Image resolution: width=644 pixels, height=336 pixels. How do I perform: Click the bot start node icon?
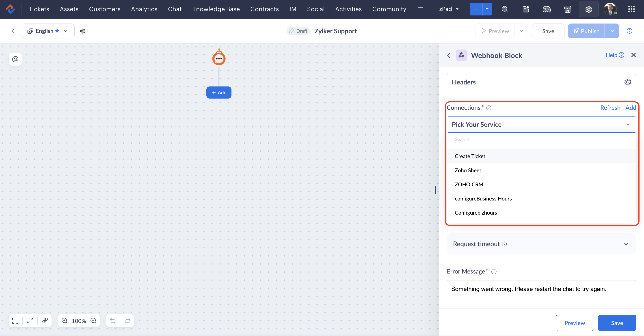219,58
